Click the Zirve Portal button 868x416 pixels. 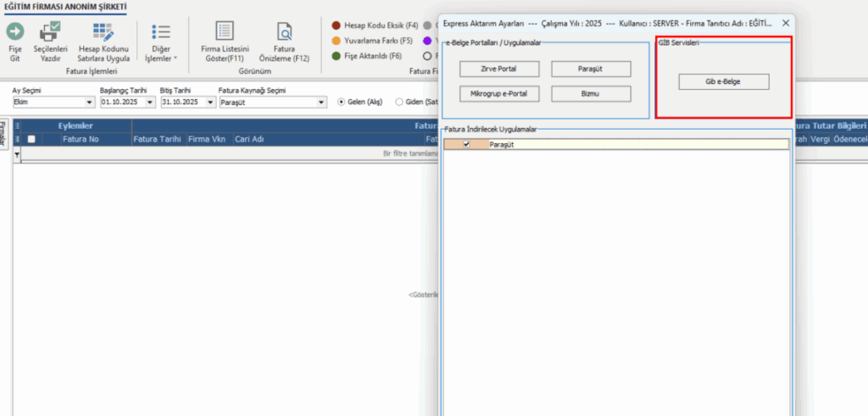click(499, 69)
